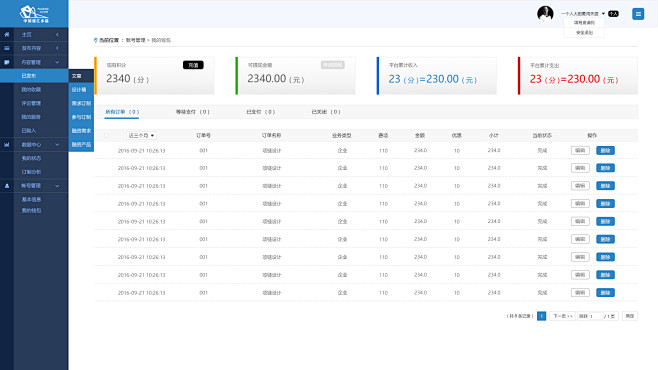The image size is (658, 370).
Task: Open 我的状态 in the sidebar
Action: [x=31, y=158]
